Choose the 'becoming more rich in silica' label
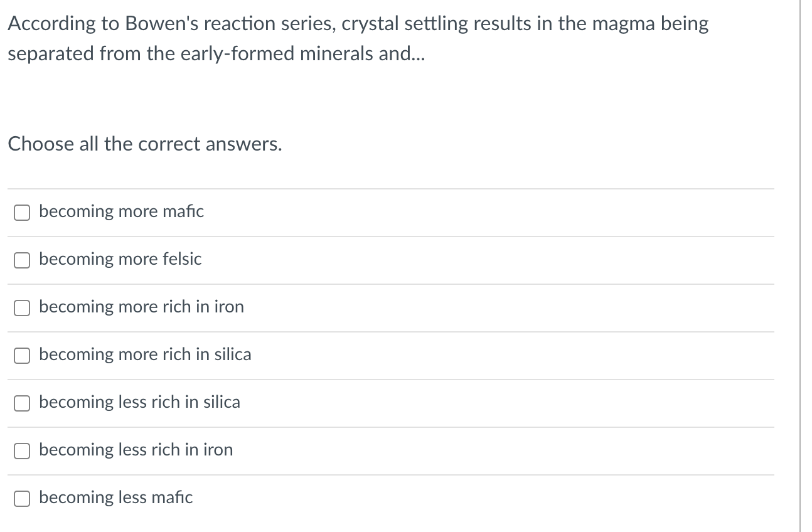 pos(145,354)
